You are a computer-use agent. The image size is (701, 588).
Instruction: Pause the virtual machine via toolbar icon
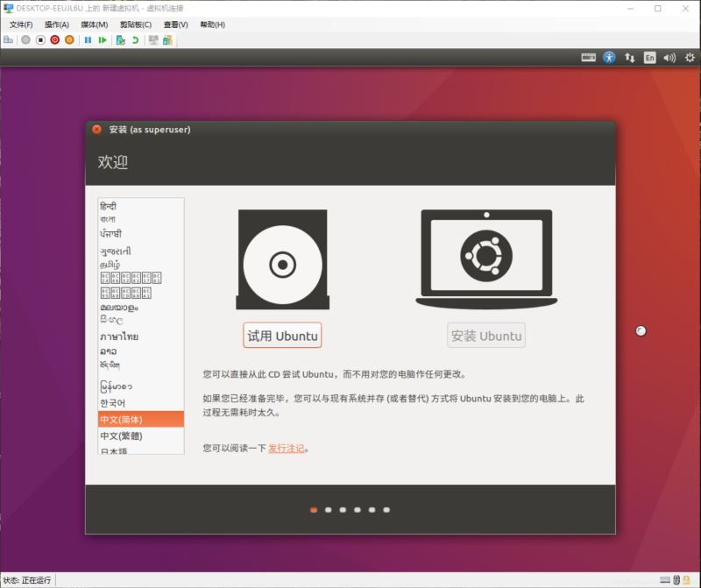click(89, 39)
